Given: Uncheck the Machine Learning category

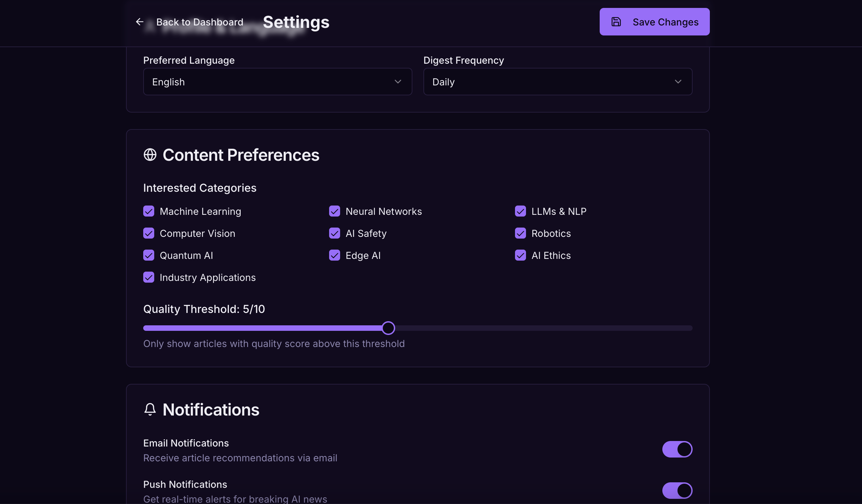Looking at the screenshot, I should [149, 211].
